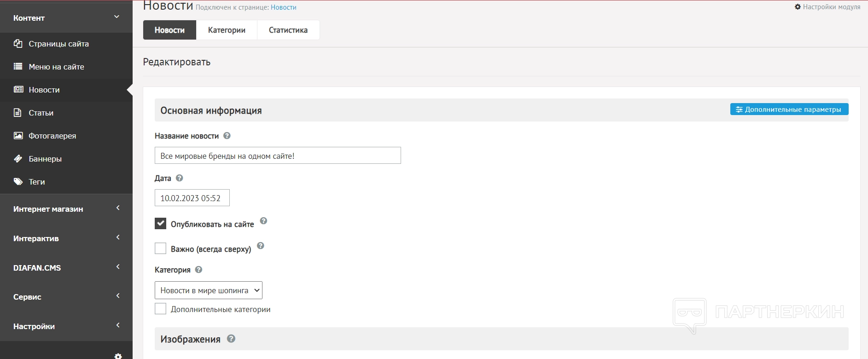Collapse the Контент sidebar section
Image resolution: width=868 pixels, height=359 pixels.
coord(66,18)
